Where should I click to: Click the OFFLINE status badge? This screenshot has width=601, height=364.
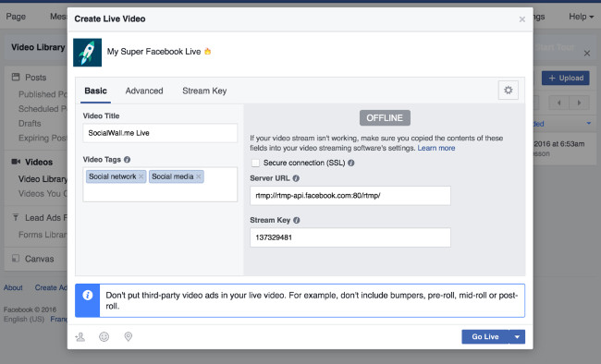tap(385, 118)
